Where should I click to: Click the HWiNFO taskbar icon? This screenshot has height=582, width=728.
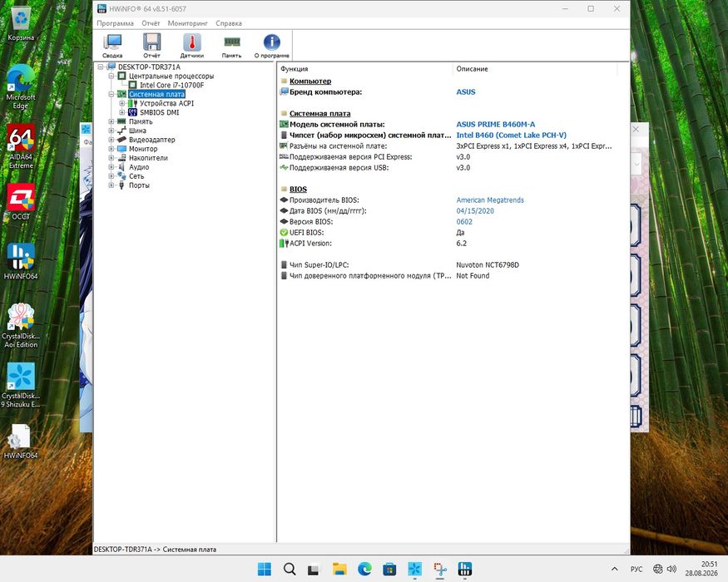[x=465, y=569]
